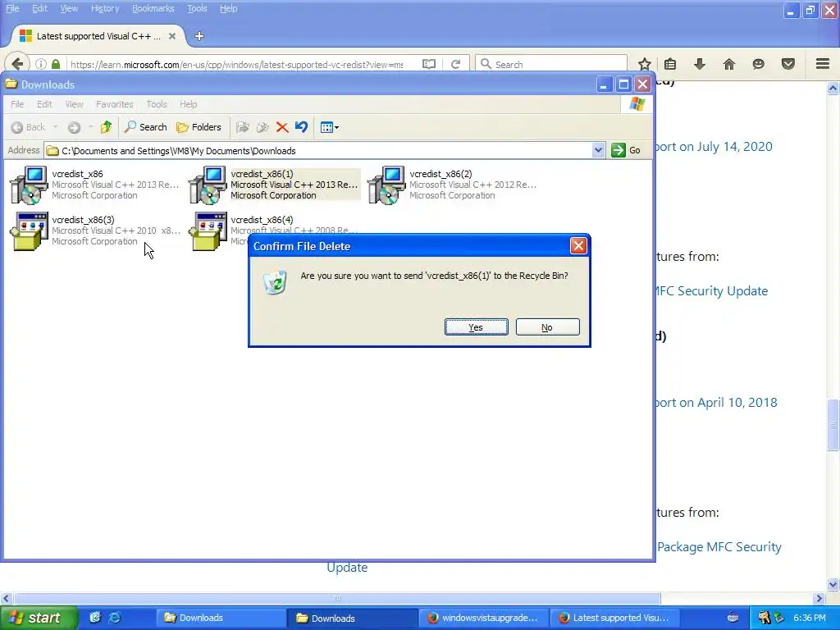840x630 pixels.
Task: Click the Firefox URL address field
Action: pyautogui.click(x=239, y=64)
